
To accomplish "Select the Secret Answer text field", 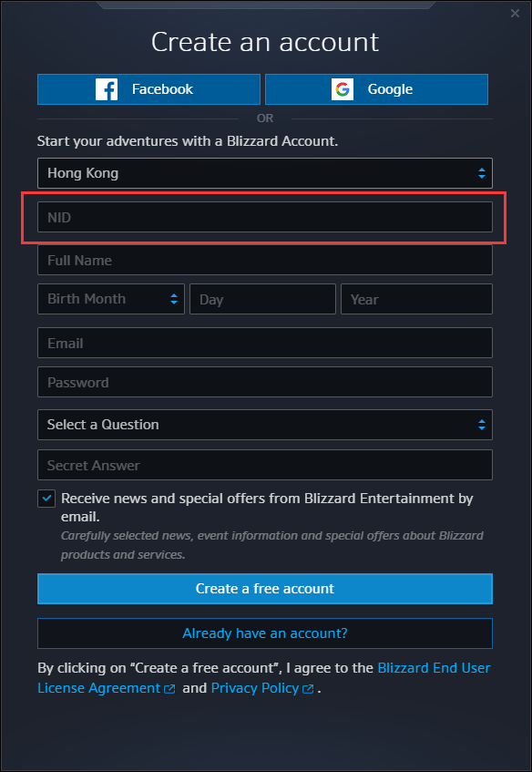I will pyautogui.click(x=265, y=465).
